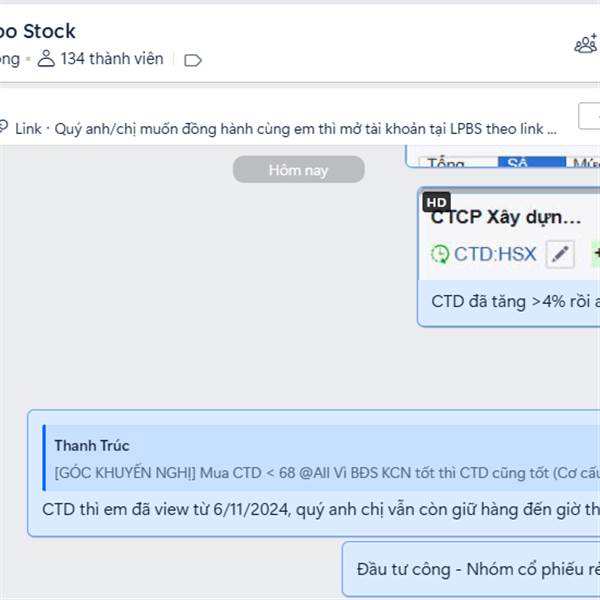Select the Đầu tư công message bubble
600x600 pixels.
(x=471, y=569)
